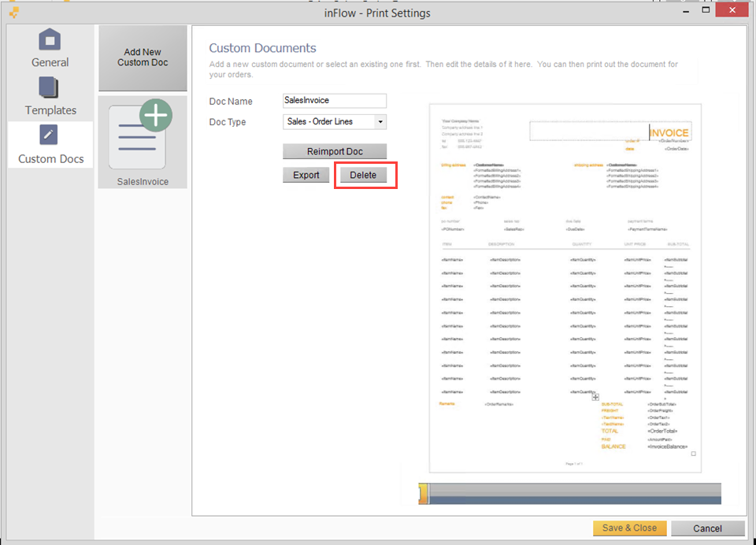Close the Print Settings window
Viewport: 756px width, 545px height.
(732, 9)
